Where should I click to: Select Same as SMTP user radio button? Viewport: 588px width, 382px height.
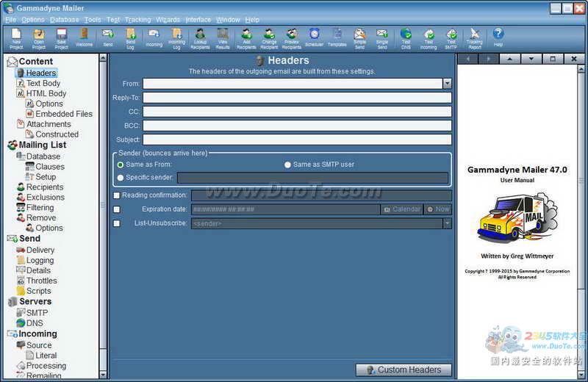(x=287, y=165)
